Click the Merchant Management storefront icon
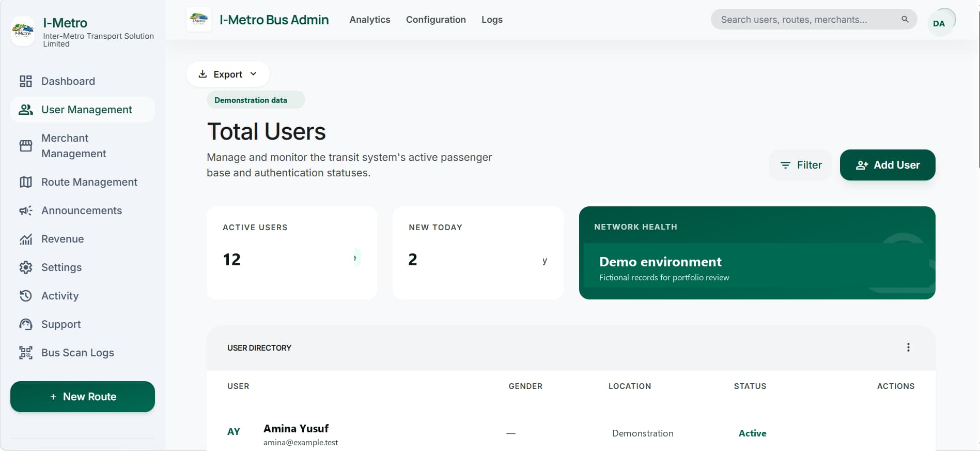This screenshot has height=452, width=980. pyautogui.click(x=26, y=146)
